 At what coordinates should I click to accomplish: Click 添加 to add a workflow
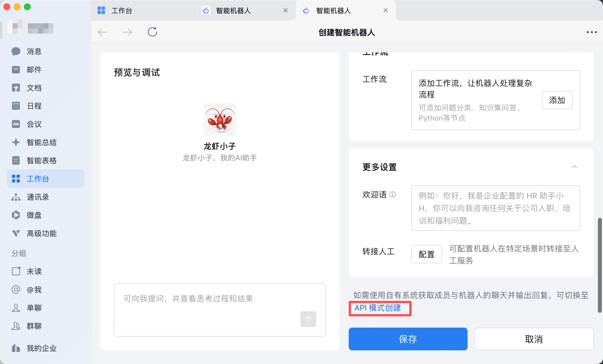point(557,100)
